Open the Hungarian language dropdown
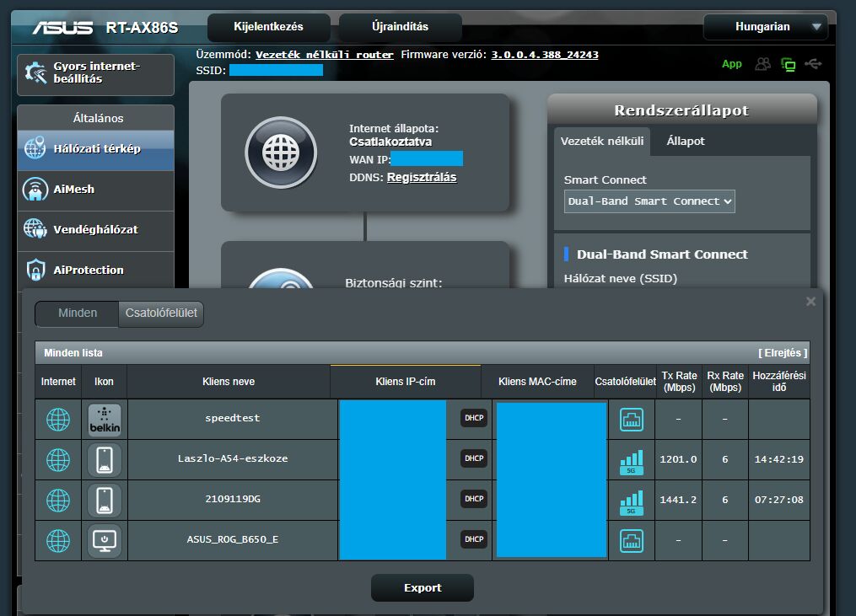The height and width of the screenshot is (616, 856). point(766,27)
